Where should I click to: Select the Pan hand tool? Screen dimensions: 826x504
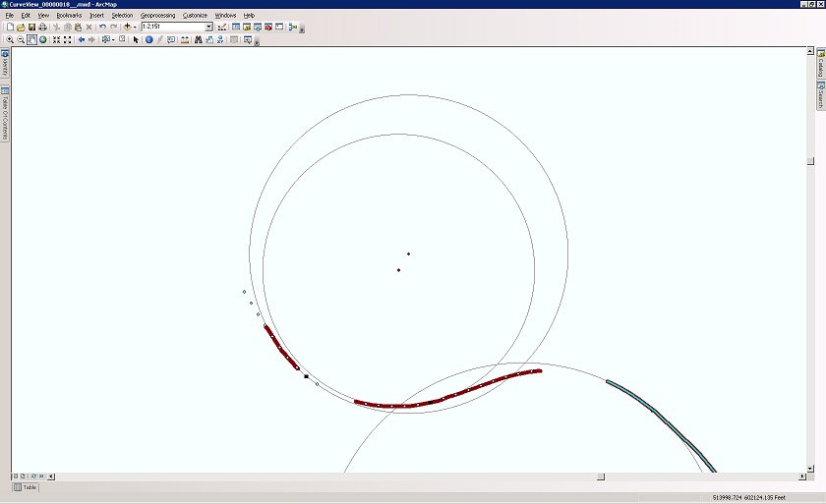click(x=31, y=40)
